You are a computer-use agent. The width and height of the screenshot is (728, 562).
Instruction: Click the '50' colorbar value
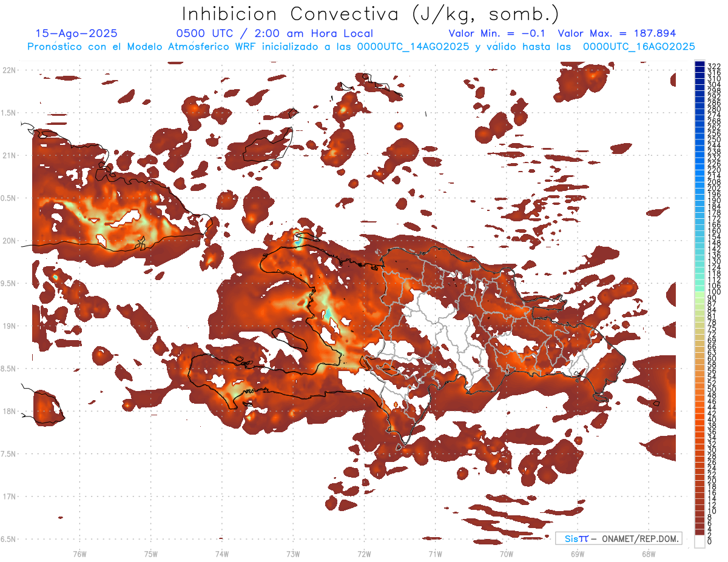pyautogui.click(x=712, y=389)
